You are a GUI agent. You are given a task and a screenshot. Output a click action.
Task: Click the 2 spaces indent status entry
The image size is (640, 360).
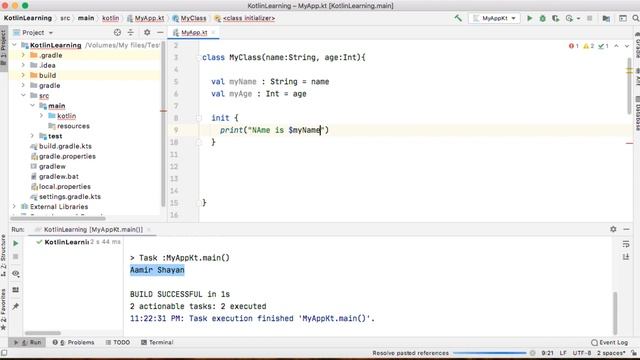click(611, 353)
